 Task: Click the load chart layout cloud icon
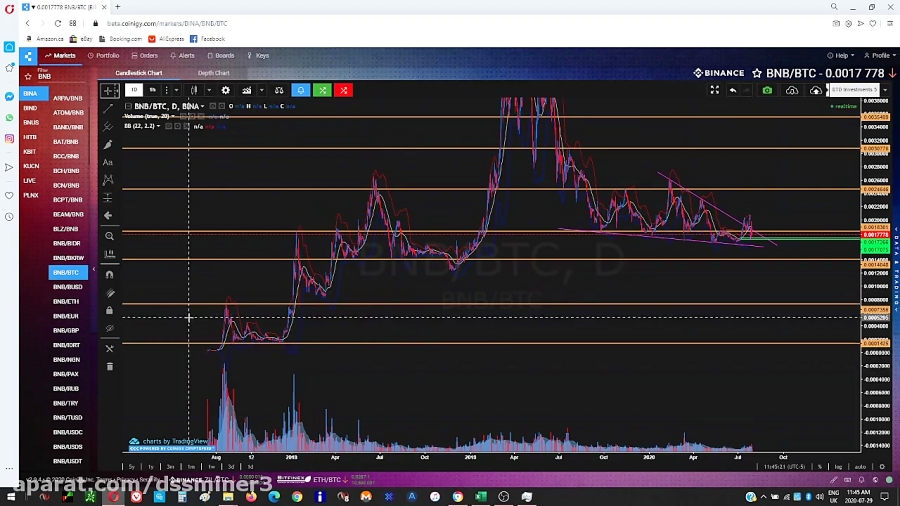tap(792, 90)
